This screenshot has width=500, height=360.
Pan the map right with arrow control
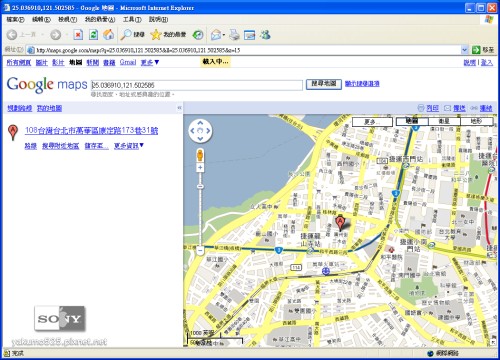coord(208,131)
